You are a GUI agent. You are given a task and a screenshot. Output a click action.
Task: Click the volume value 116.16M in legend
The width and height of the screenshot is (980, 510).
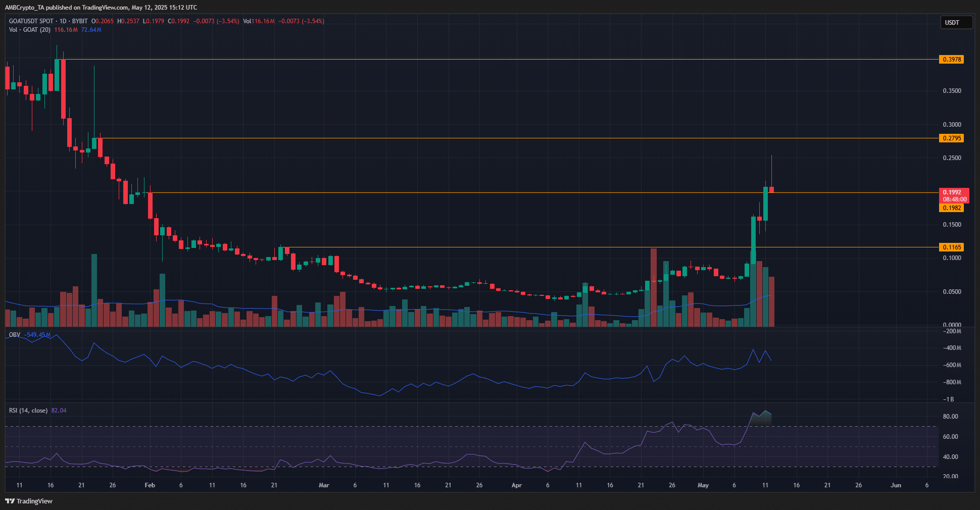coord(66,30)
